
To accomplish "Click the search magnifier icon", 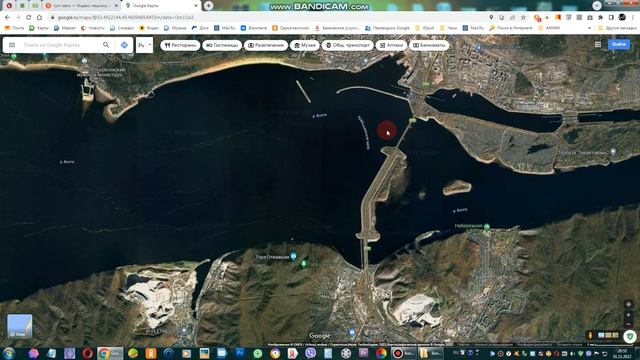I will 106,45.
